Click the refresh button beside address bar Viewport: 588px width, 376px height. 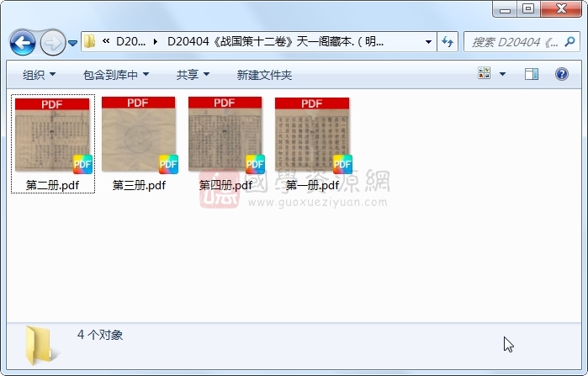coord(448,41)
